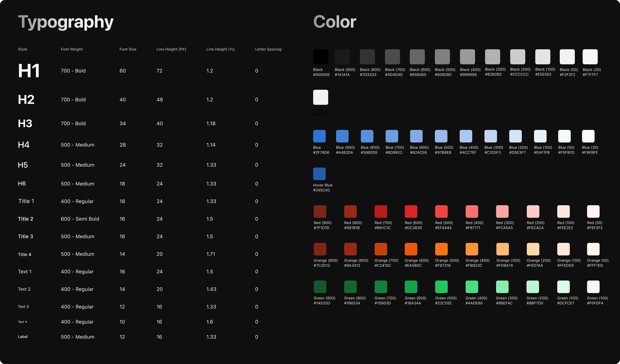This screenshot has width=620, height=364.
Task: Click the Orange (50) #FFF7ED swatch
Action: pyautogui.click(x=593, y=249)
